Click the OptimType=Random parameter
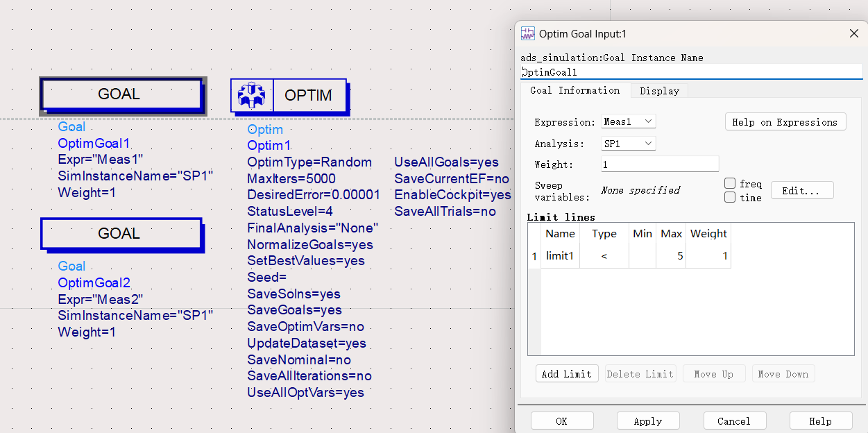868x433 pixels. pyautogui.click(x=309, y=162)
